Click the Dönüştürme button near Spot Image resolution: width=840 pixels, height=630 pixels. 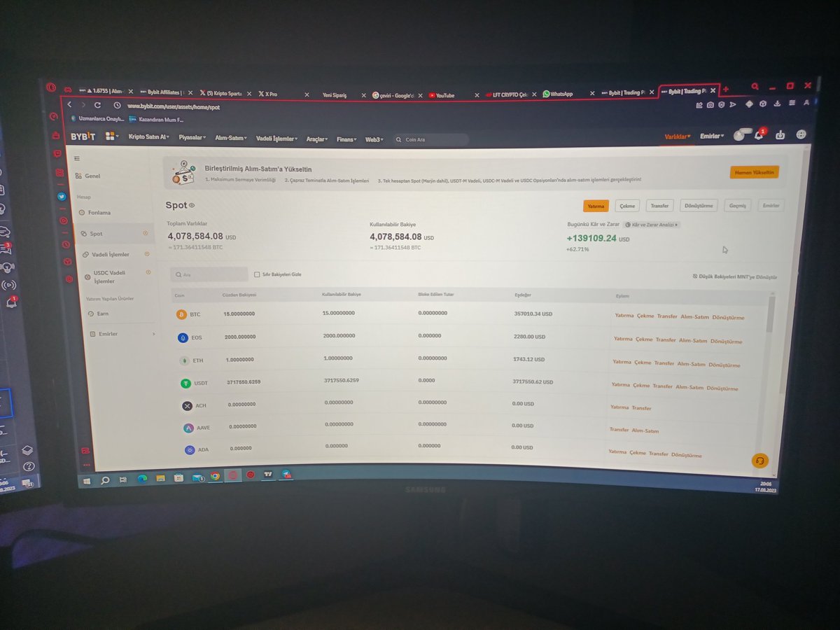tap(699, 206)
